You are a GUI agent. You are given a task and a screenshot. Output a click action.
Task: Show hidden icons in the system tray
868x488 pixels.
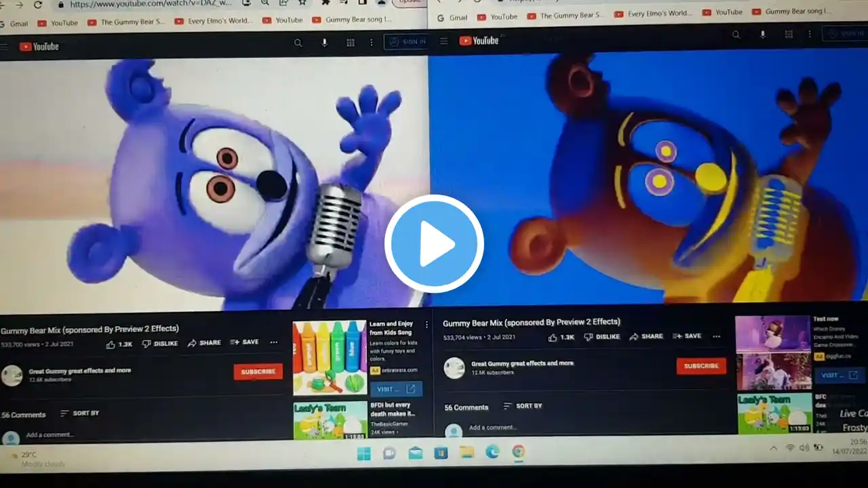(x=773, y=448)
